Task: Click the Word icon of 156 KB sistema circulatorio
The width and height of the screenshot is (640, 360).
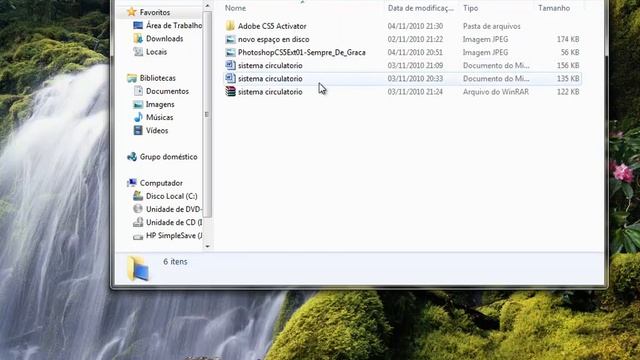Action: coord(230,65)
